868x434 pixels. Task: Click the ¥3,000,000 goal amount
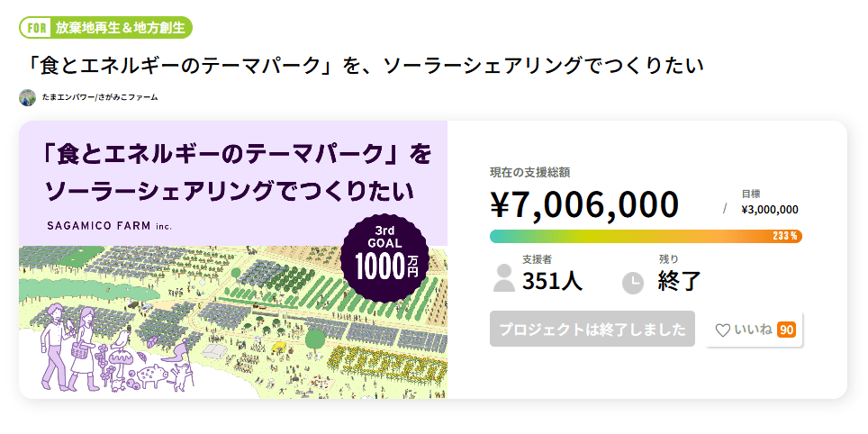769,210
